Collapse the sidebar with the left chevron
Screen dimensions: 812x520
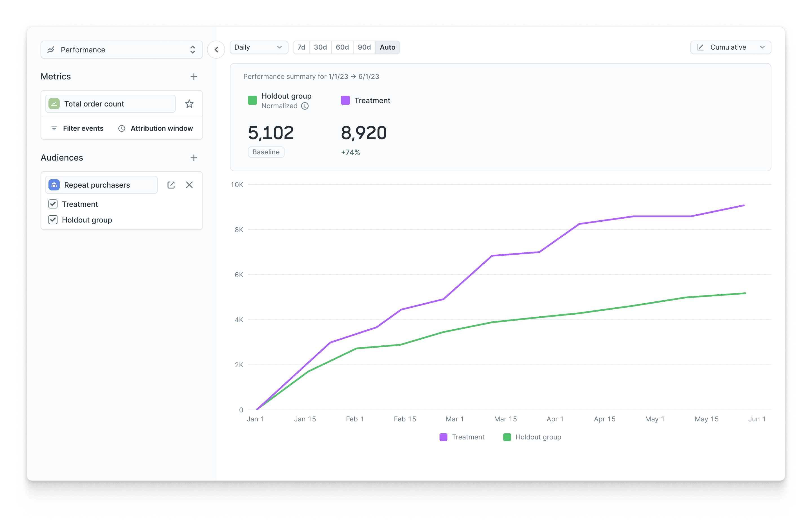pos(216,50)
